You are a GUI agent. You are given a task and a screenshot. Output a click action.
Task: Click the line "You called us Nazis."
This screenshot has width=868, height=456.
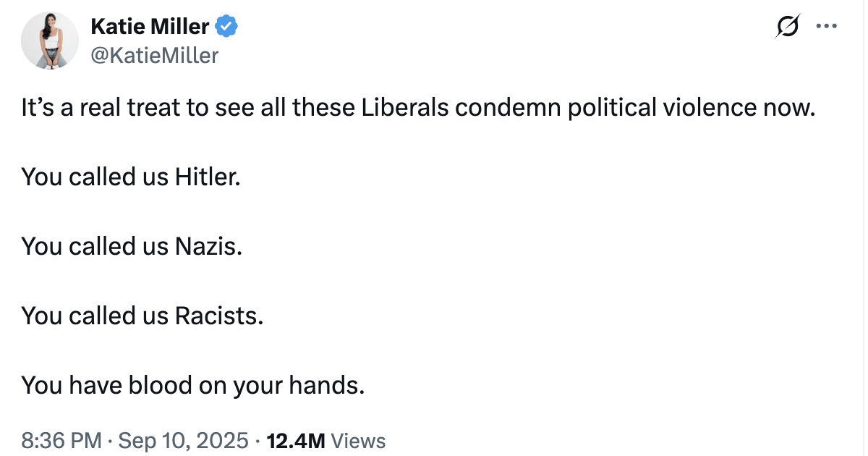132,247
